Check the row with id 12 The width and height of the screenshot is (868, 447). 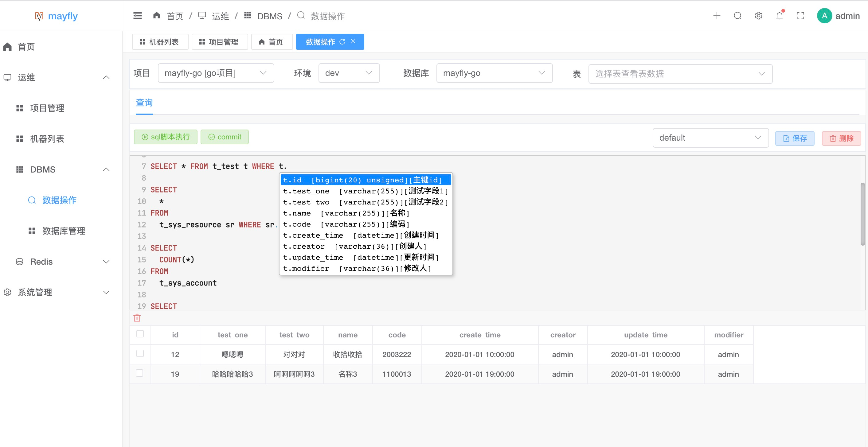point(140,353)
